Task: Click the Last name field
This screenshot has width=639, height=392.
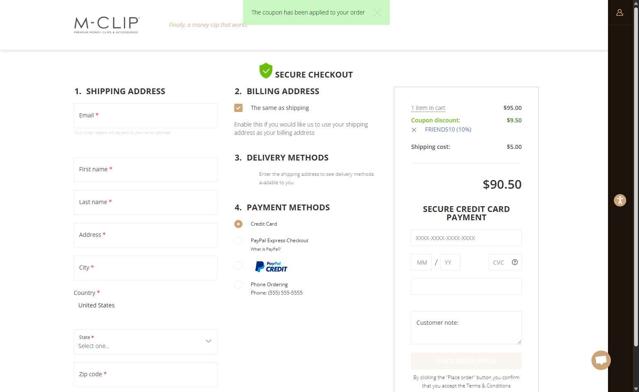Action: coord(145,202)
